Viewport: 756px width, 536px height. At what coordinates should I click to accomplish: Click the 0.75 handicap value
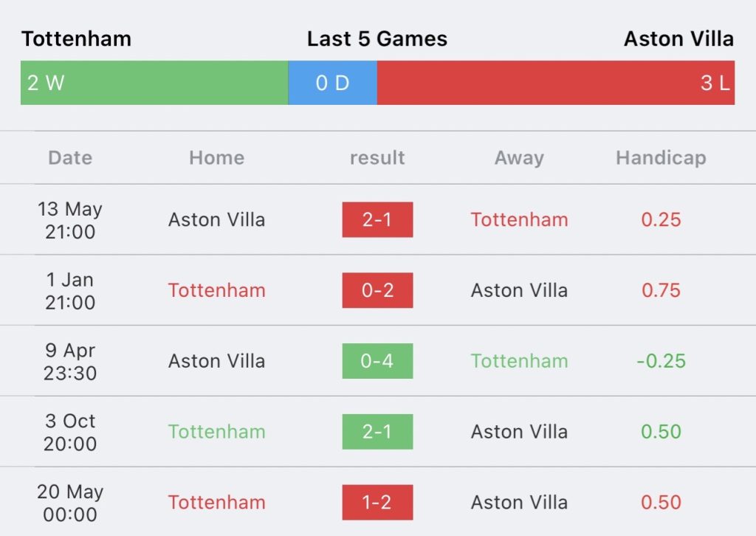point(661,290)
